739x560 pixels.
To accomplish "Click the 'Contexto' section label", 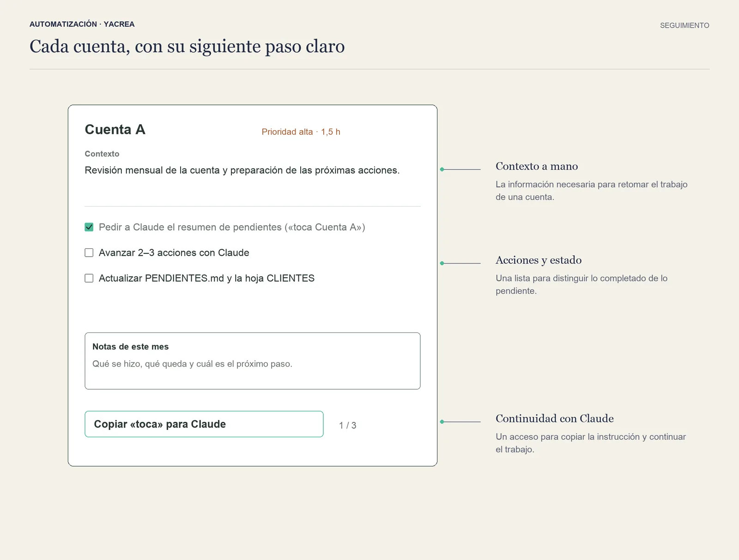I will (102, 154).
